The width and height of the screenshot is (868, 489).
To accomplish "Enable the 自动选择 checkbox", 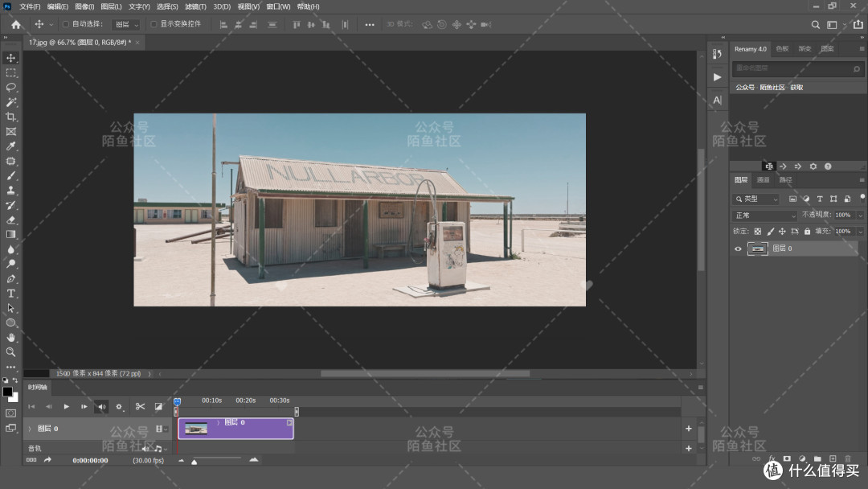I will pyautogui.click(x=65, y=24).
